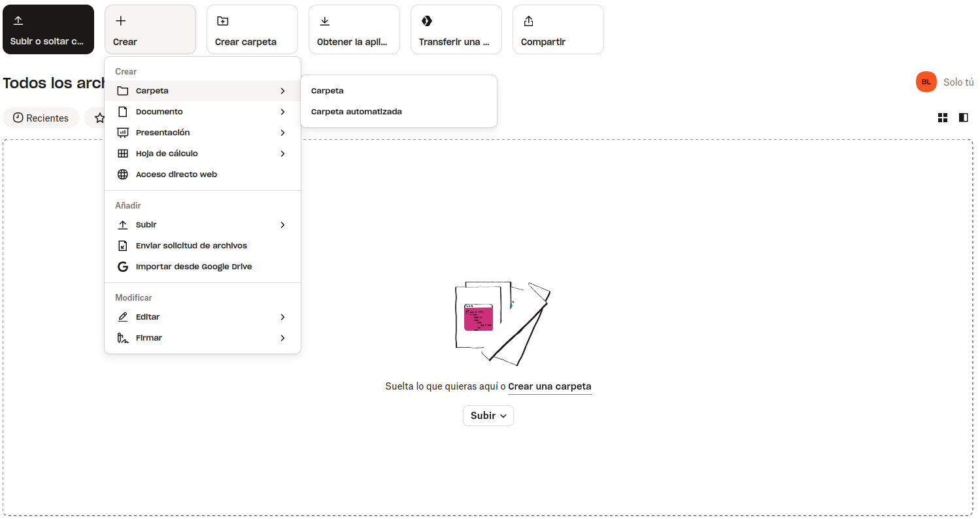Click the globe icon for web shortcut

click(122, 175)
